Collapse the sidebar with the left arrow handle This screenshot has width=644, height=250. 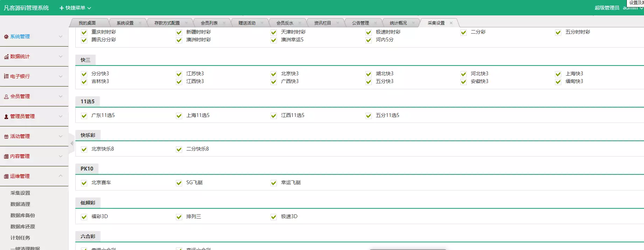[x=72, y=143]
